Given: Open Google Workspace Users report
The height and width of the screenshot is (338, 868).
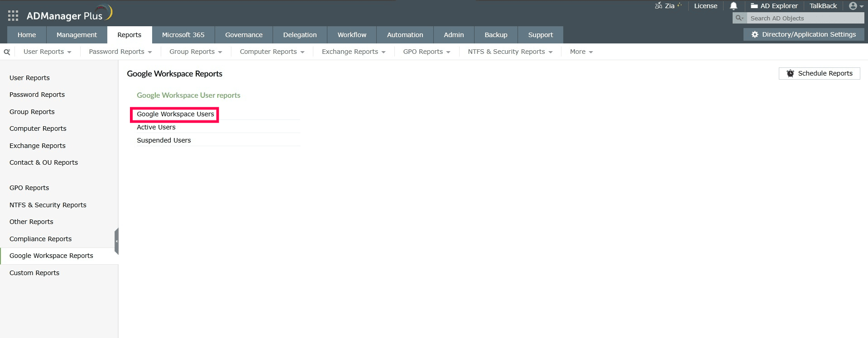Looking at the screenshot, I should 175,114.
